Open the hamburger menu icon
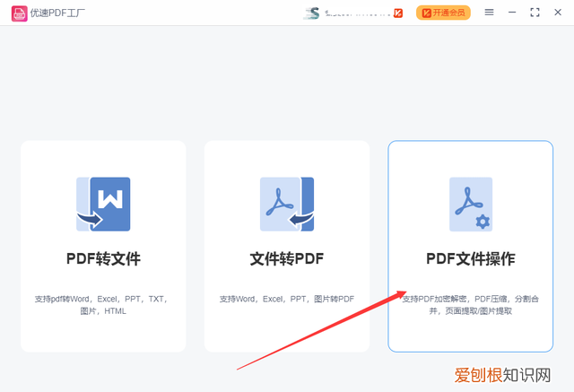The height and width of the screenshot is (392, 574). click(x=489, y=13)
